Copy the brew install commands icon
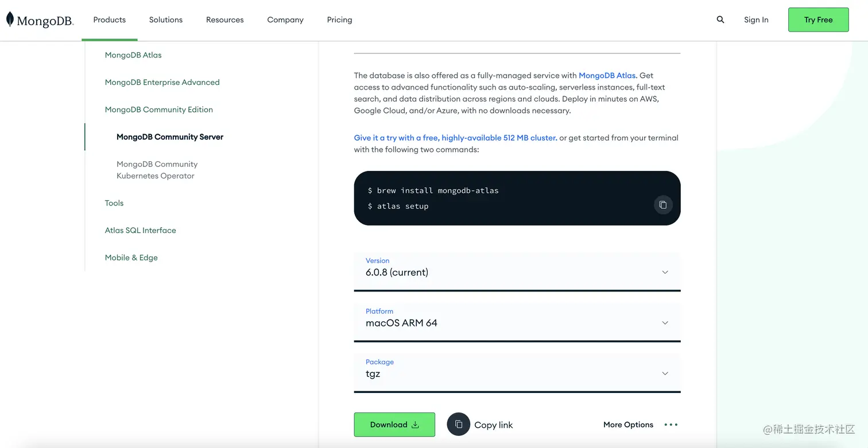This screenshot has height=448, width=868. tap(663, 205)
